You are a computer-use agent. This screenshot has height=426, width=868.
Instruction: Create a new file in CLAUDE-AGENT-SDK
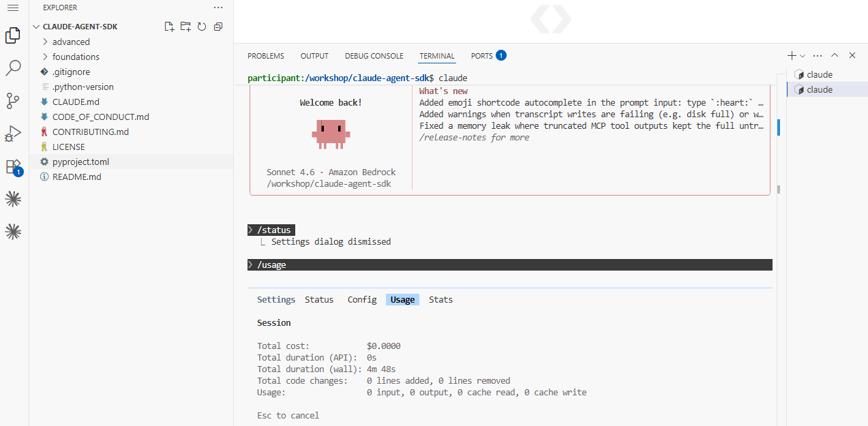(170, 27)
